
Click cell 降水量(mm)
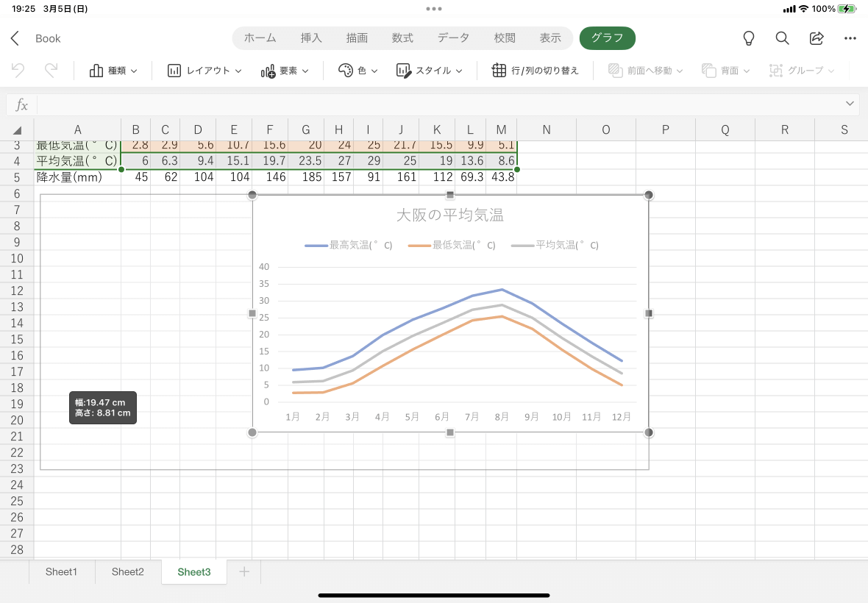point(77,177)
